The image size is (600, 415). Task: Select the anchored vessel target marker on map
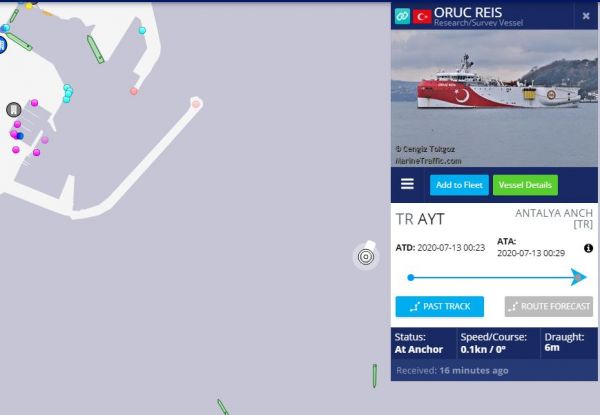point(366,256)
